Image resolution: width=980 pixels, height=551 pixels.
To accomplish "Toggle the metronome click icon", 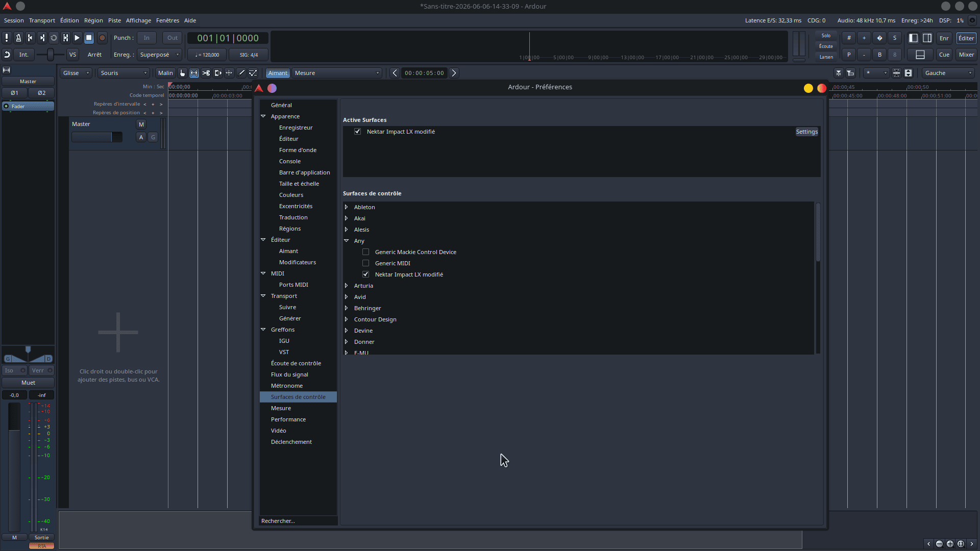I will pos(18,38).
